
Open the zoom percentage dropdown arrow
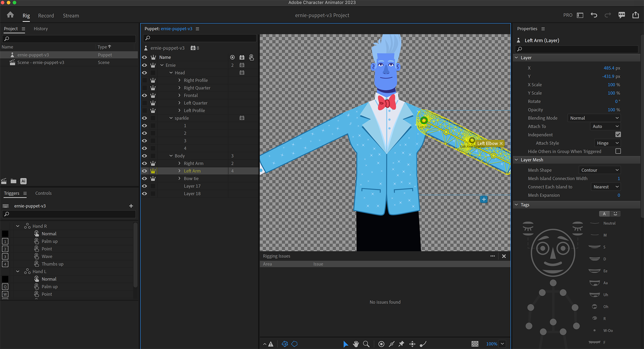click(502, 344)
